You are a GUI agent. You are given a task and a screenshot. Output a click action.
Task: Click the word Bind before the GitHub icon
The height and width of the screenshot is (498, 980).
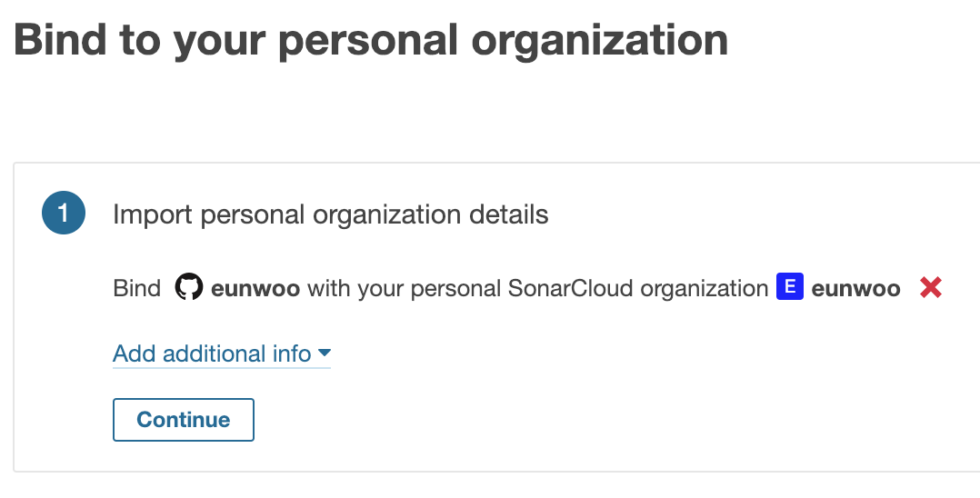tap(137, 288)
